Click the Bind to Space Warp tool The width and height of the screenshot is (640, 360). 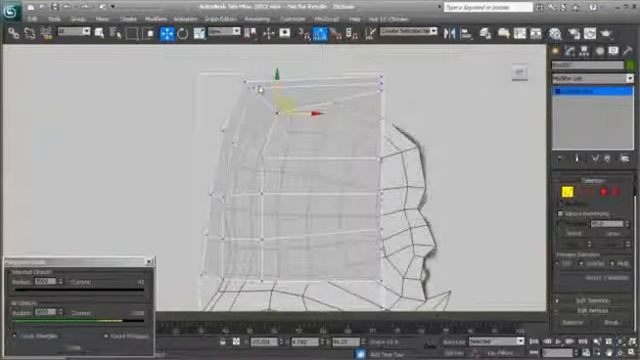[46, 33]
